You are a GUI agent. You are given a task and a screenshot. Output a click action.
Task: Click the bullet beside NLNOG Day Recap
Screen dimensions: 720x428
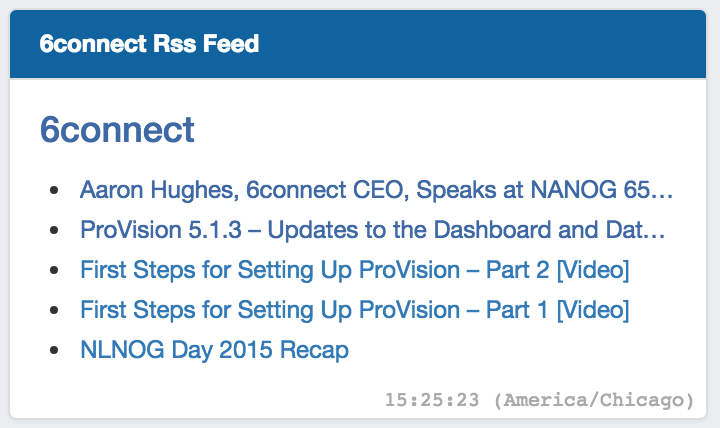tap(54, 351)
